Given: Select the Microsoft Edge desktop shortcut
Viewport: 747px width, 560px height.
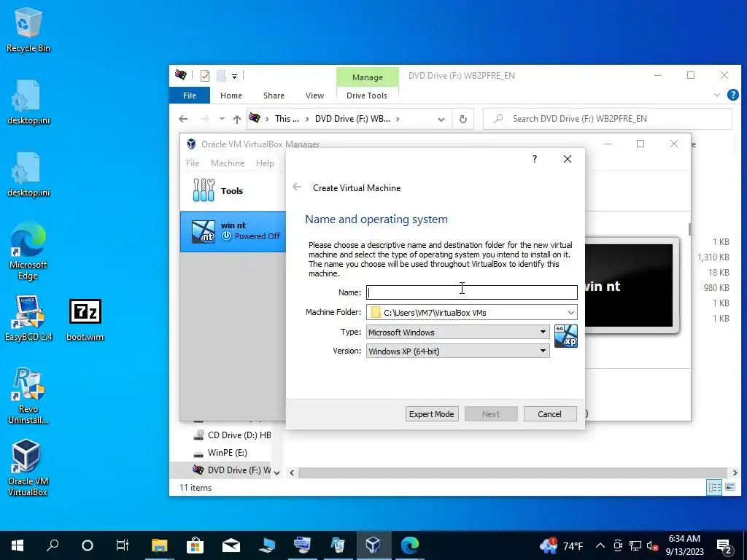Looking at the screenshot, I should click(x=28, y=251).
